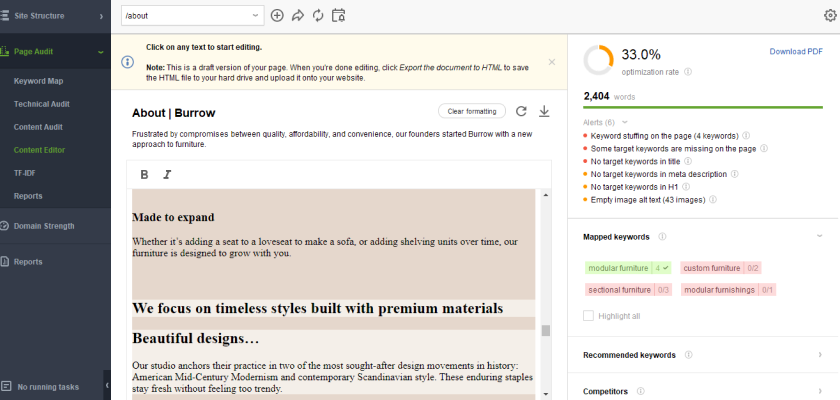The width and height of the screenshot is (840, 400).
Task: Toggle italic formatting
Action: point(167,175)
